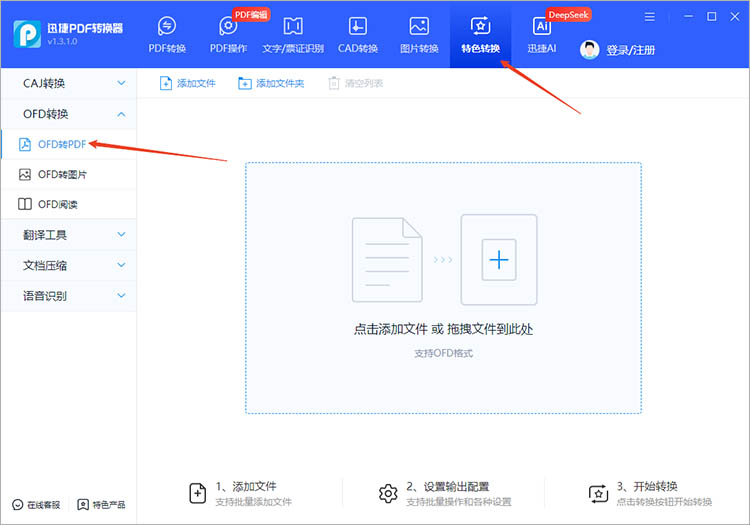Switch to 特色转换 tab label
Image resolution: width=750 pixels, height=525 pixels.
pos(480,48)
